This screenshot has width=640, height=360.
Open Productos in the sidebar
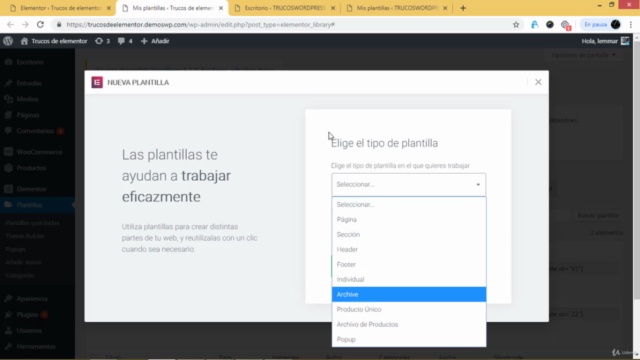click(31, 168)
